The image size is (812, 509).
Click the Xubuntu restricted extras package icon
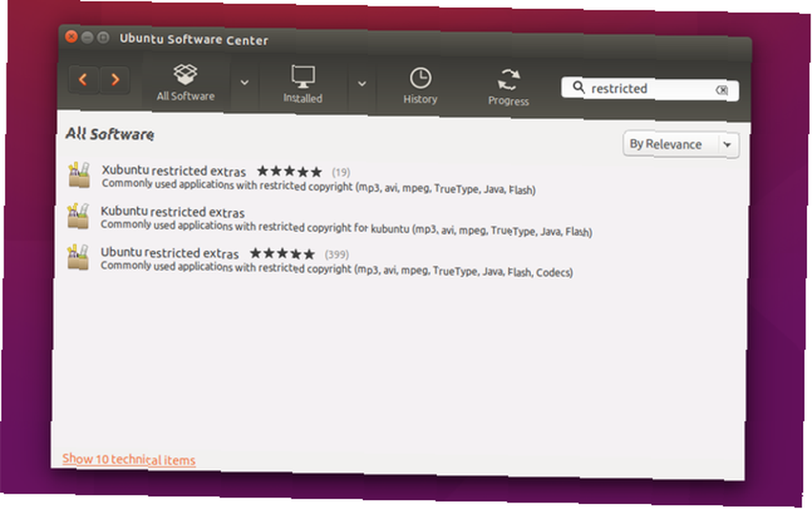(x=80, y=175)
